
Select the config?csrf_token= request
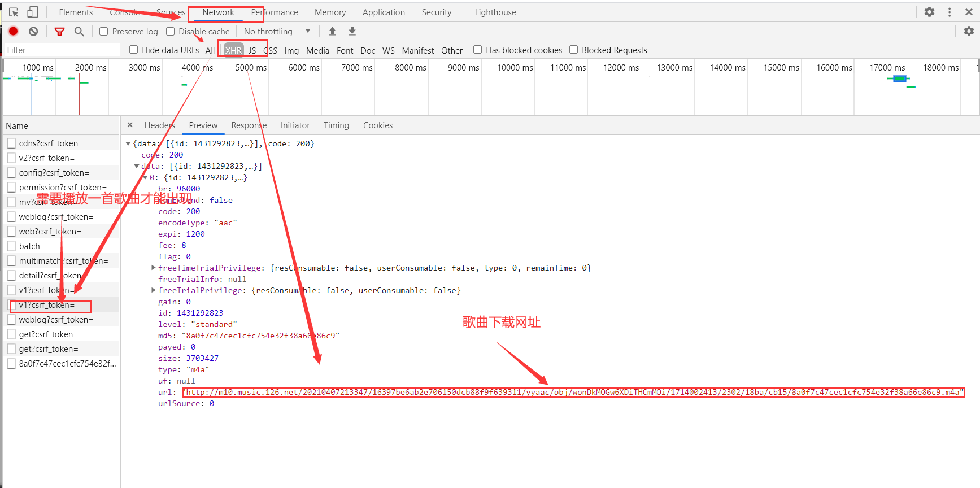coord(60,173)
